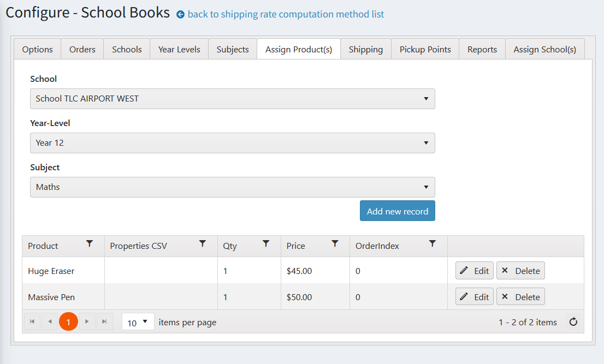Open the Year-Level dropdown
The height and width of the screenshot is (364, 604).
(x=232, y=143)
